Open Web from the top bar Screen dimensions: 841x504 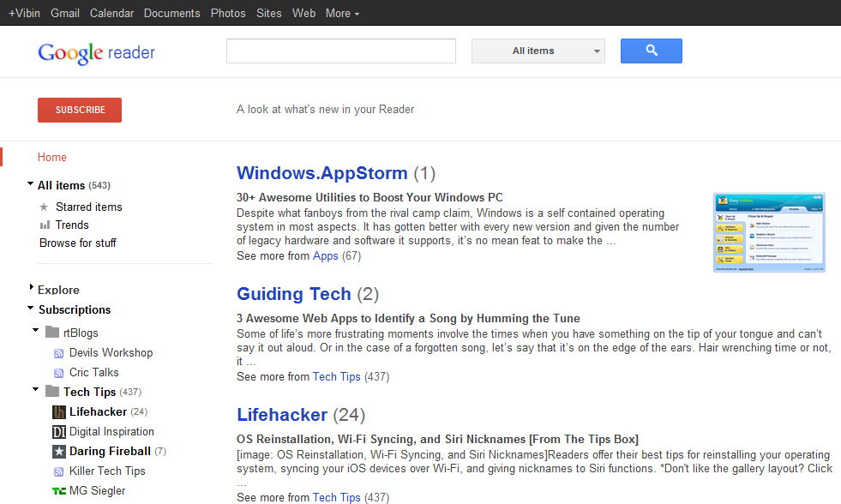(x=303, y=13)
